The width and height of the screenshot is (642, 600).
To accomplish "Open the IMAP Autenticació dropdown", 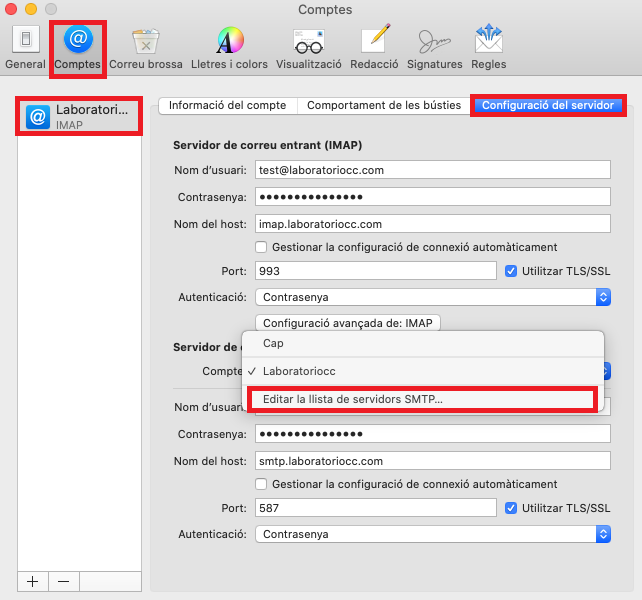I will (433, 297).
